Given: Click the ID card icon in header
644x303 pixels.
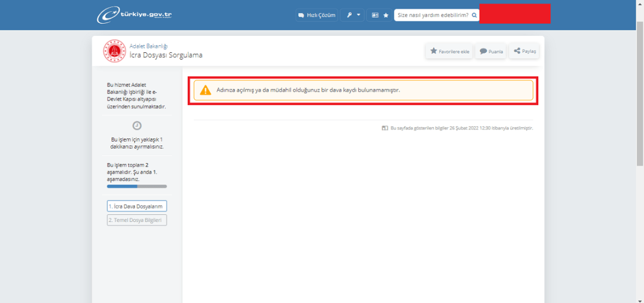Looking at the screenshot, I should (x=375, y=15).
